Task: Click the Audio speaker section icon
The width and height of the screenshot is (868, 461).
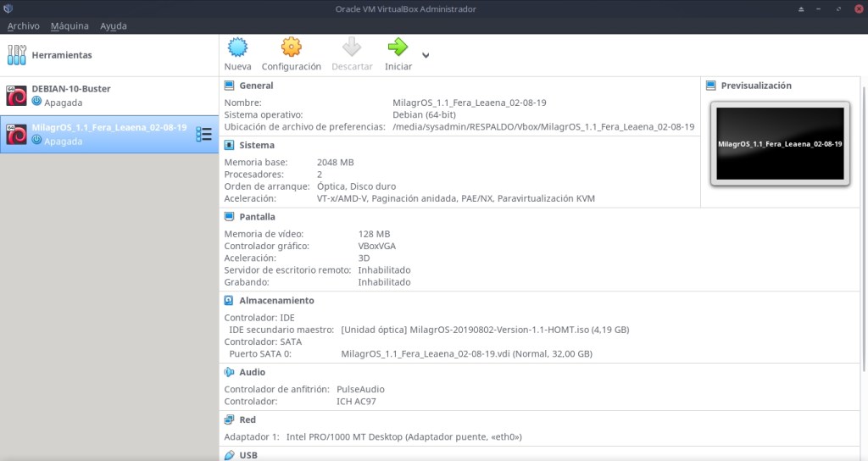Action: click(x=229, y=372)
